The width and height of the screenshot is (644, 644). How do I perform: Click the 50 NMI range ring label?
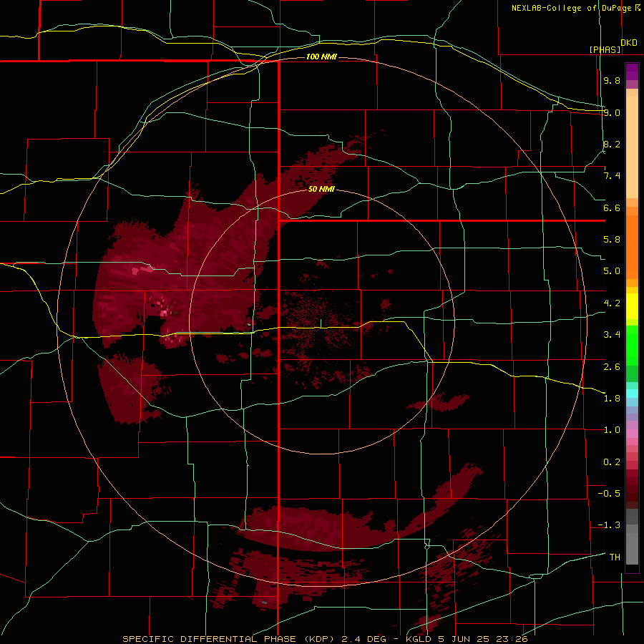pyautogui.click(x=321, y=190)
